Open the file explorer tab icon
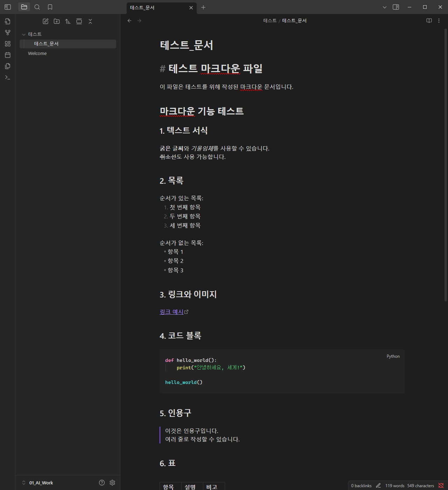This screenshot has width=448, height=490. click(24, 7)
